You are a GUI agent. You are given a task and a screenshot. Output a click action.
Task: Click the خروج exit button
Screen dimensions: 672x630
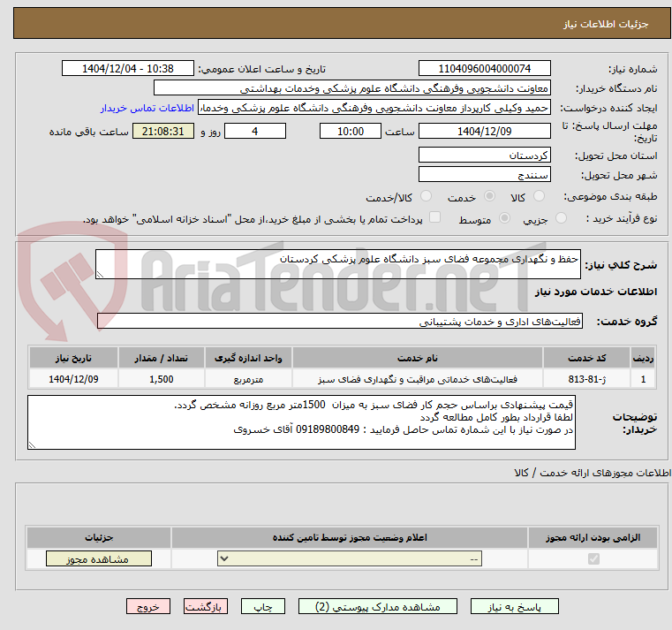(148, 606)
